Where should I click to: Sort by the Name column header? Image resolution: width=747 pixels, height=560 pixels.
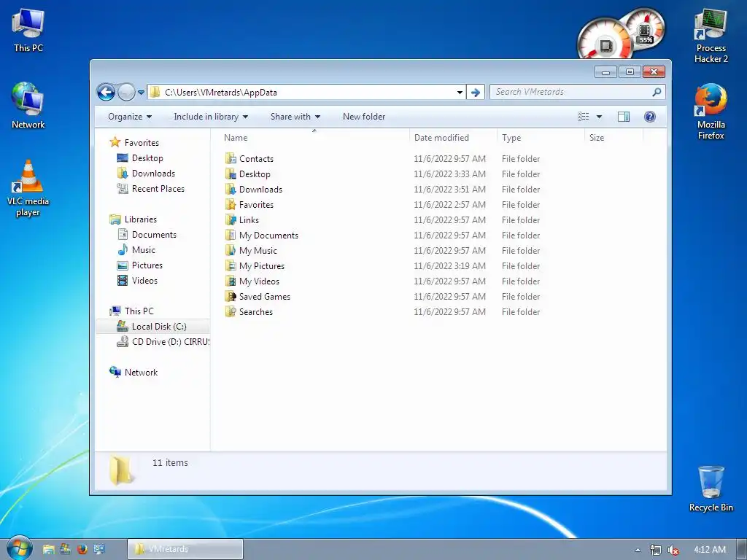236,138
